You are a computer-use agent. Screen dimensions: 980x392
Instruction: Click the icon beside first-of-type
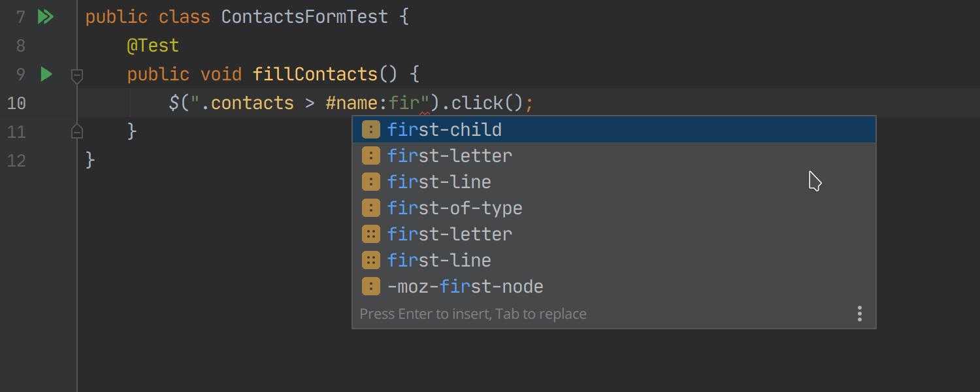tap(371, 208)
